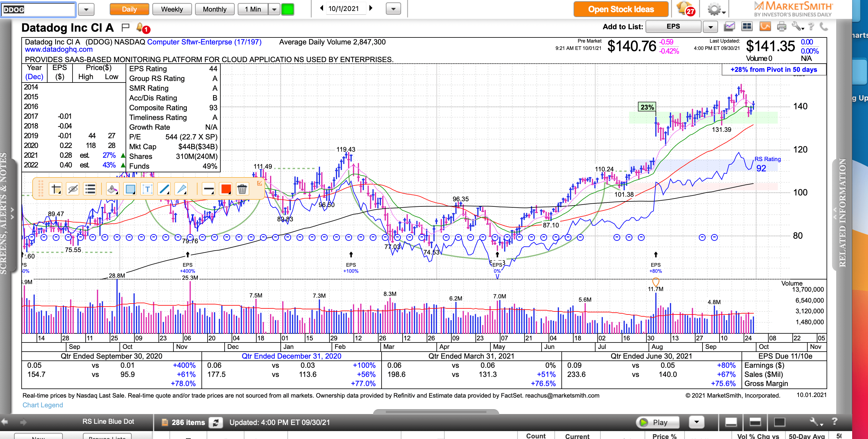Open the red annotation color swatch
This screenshot has width=868, height=439.
coord(226,189)
